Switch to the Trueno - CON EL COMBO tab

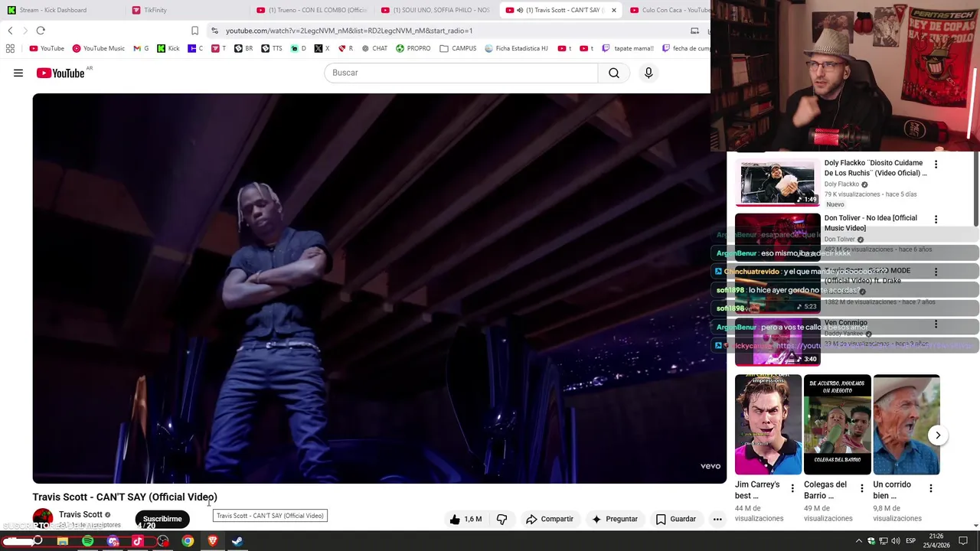click(312, 10)
